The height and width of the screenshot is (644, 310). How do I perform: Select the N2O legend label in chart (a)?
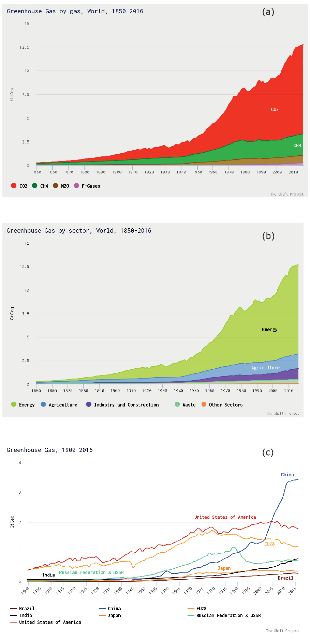[65, 186]
